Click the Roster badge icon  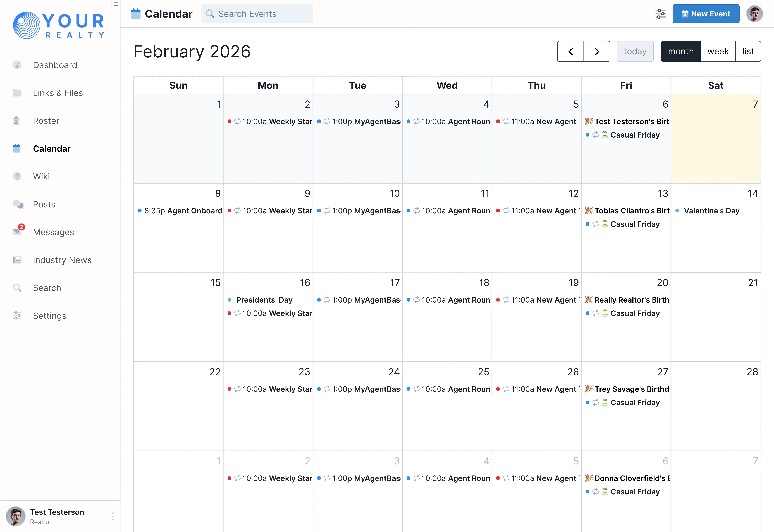coord(16,121)
